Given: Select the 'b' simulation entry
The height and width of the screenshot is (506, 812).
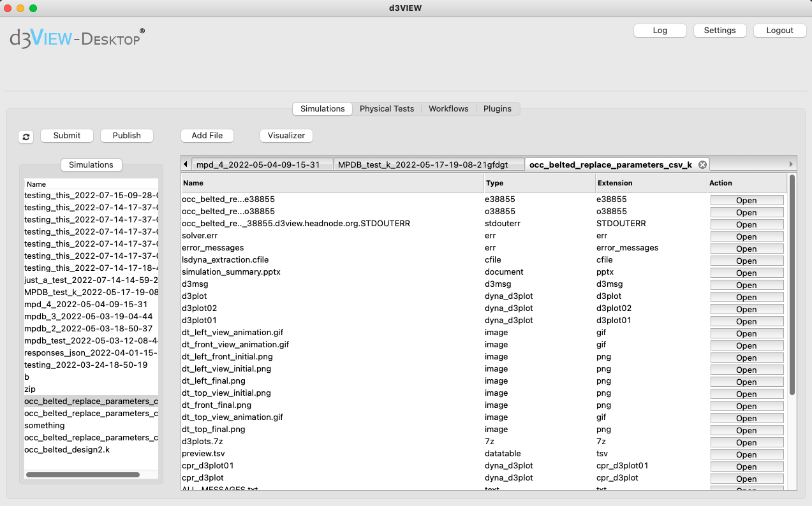Looking at the screenshot, I should 91,377.
